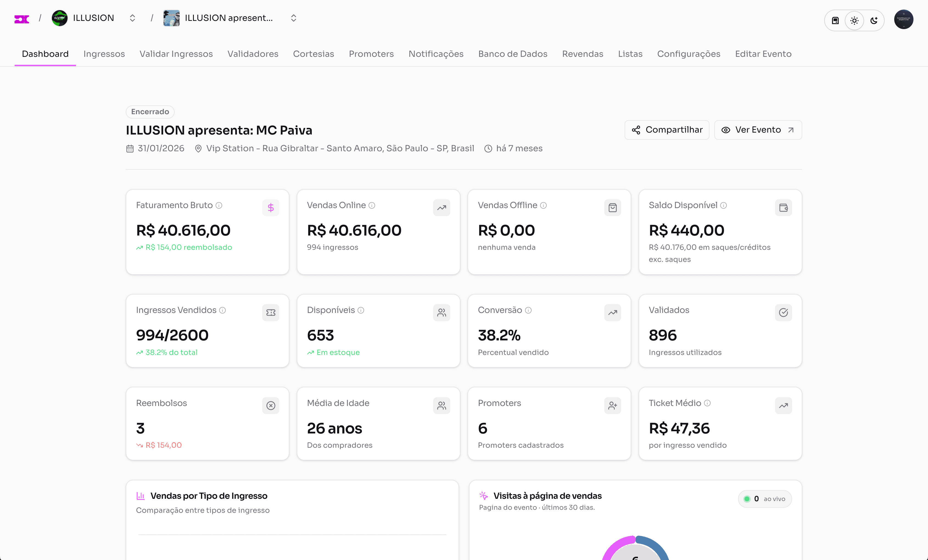Click the 'R$ 154,00 reembolsado' text
The image size is (928, 560).
pos(189,247)
